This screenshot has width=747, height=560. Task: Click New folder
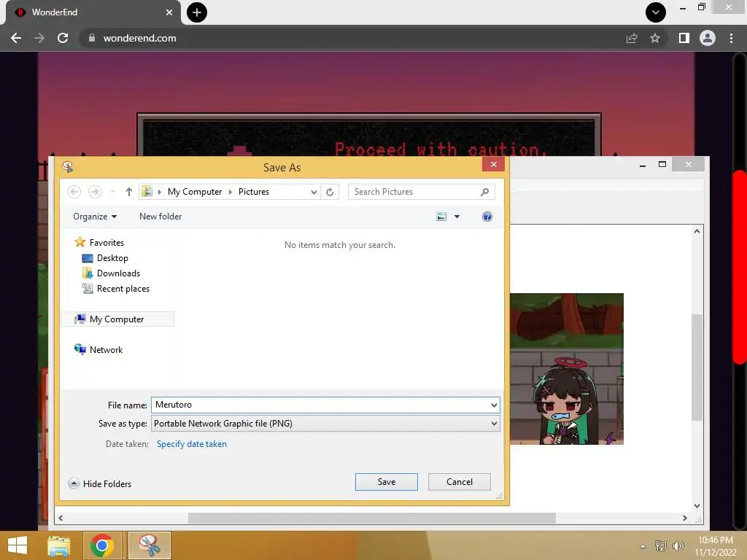point(160,217)
